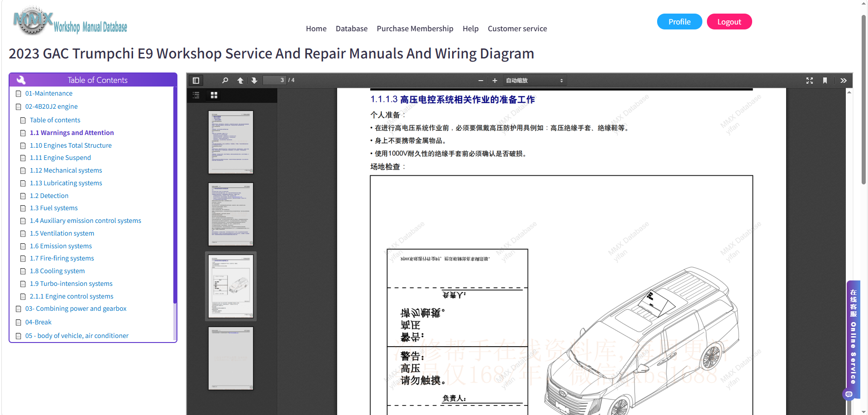The image size is (868, 415).
Task: Open the PDF tools double-chevron menu
Action: (x=844, y=81)
